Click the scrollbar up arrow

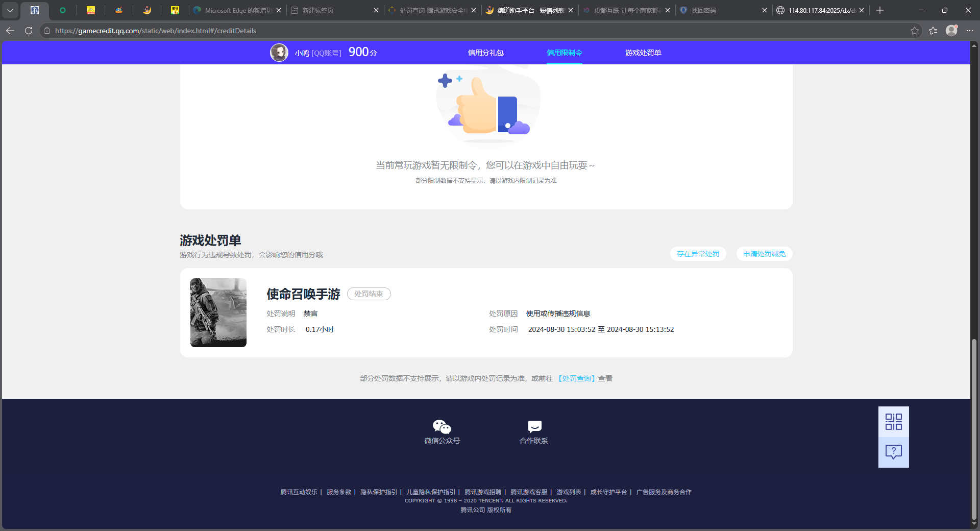coord(974,45)
